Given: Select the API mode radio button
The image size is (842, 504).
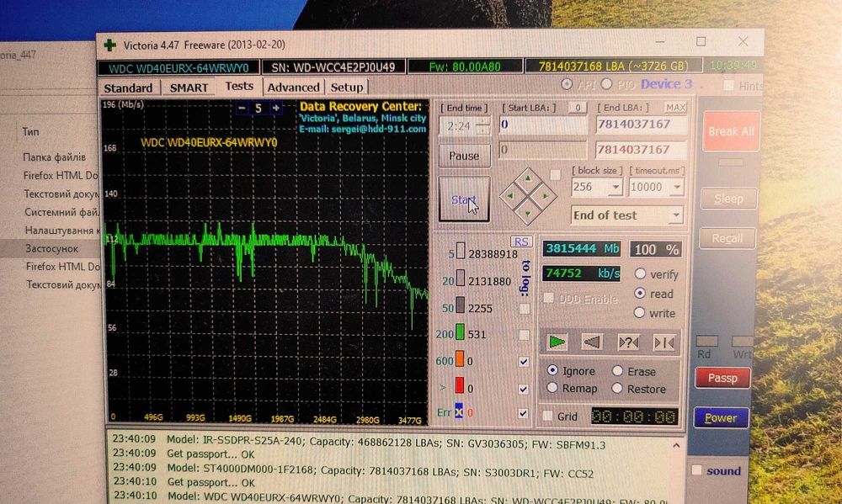Looking at the screenshot, I should pos(567,84).
